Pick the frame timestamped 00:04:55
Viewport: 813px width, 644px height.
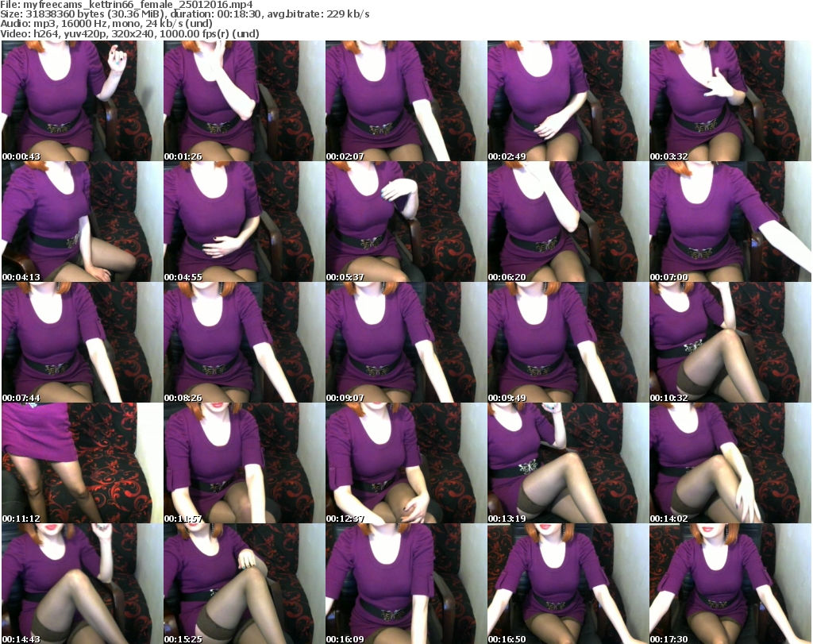pyautogui.click(x=245, y=222)
